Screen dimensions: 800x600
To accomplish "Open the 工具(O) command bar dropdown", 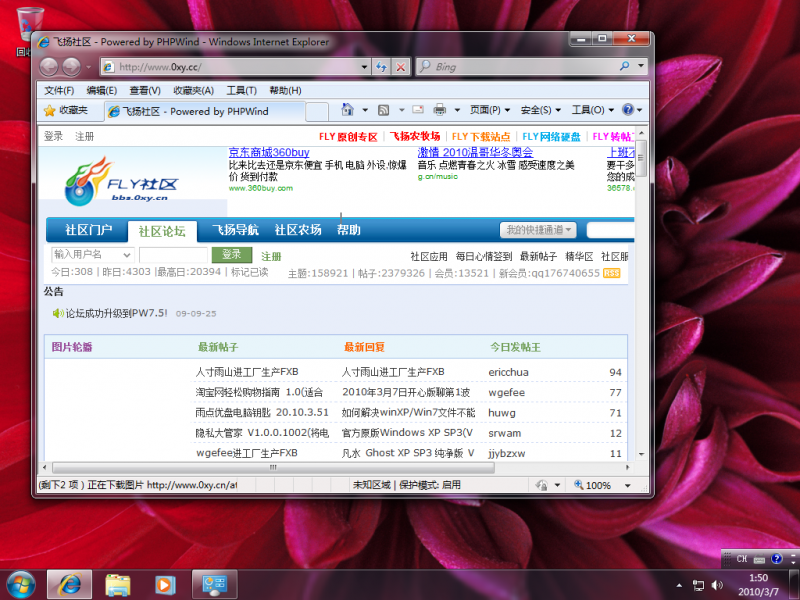I will [592, 110].
